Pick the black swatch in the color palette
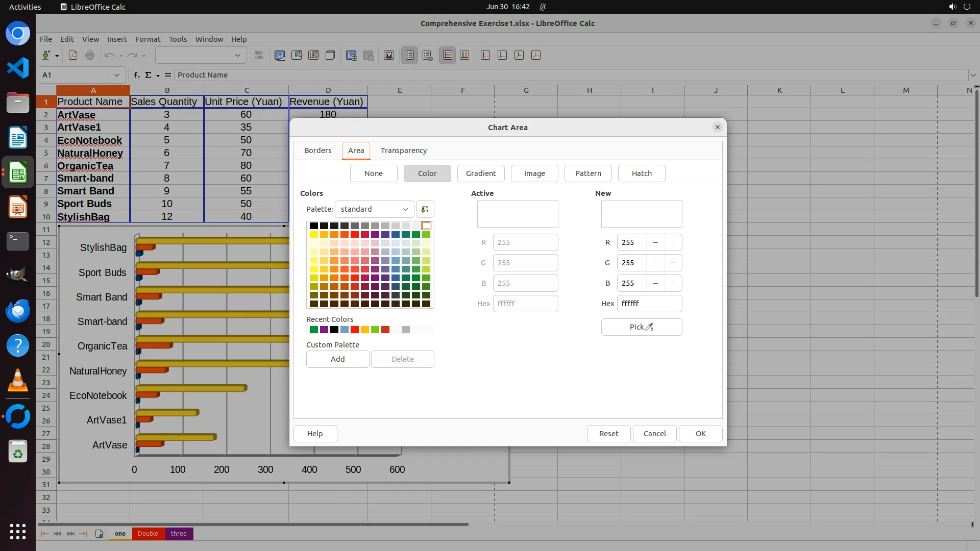 click(313, 226)
